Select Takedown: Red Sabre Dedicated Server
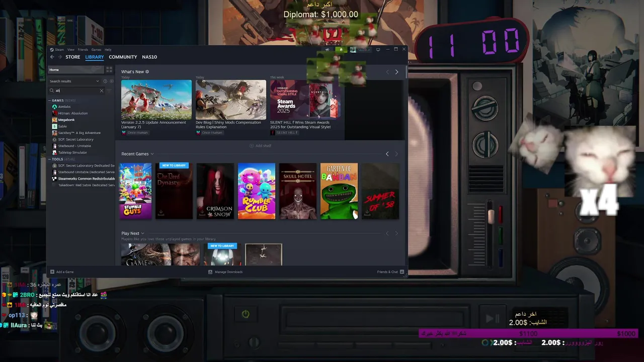This screenshot has width=644, height=362. (x=83, y=185)
